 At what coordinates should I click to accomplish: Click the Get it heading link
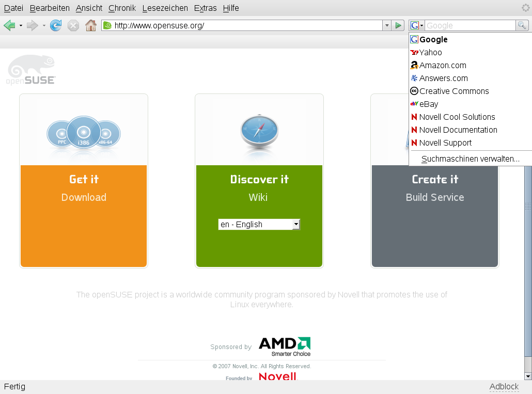(x=84, y=179)
